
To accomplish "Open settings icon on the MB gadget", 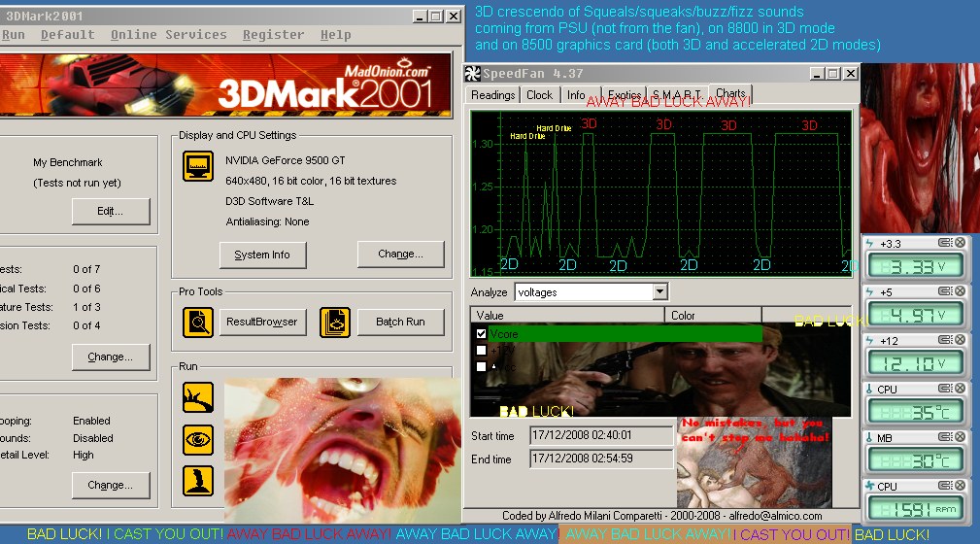I will coord(945,437).
